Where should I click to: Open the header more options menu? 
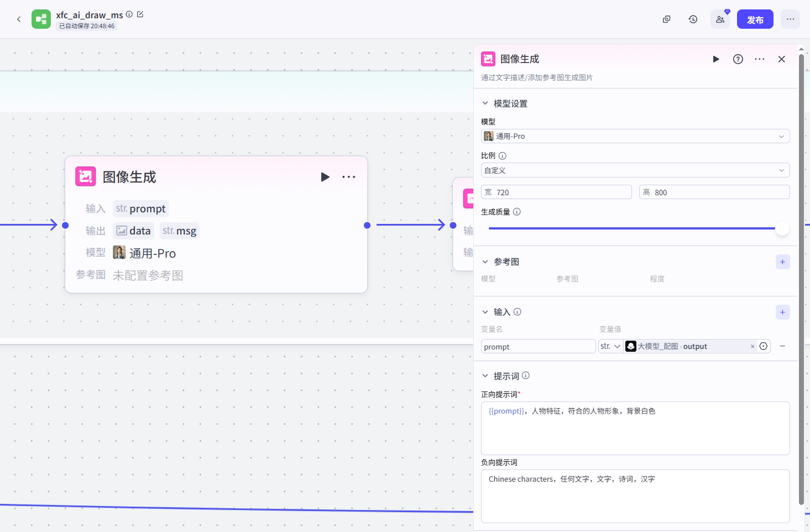791,19
